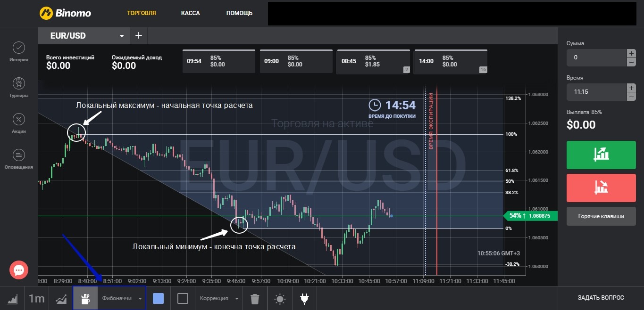This screenshot has height=310, width=644.
Task: Click the 100% Fibonacci level label
Action: 511,134
